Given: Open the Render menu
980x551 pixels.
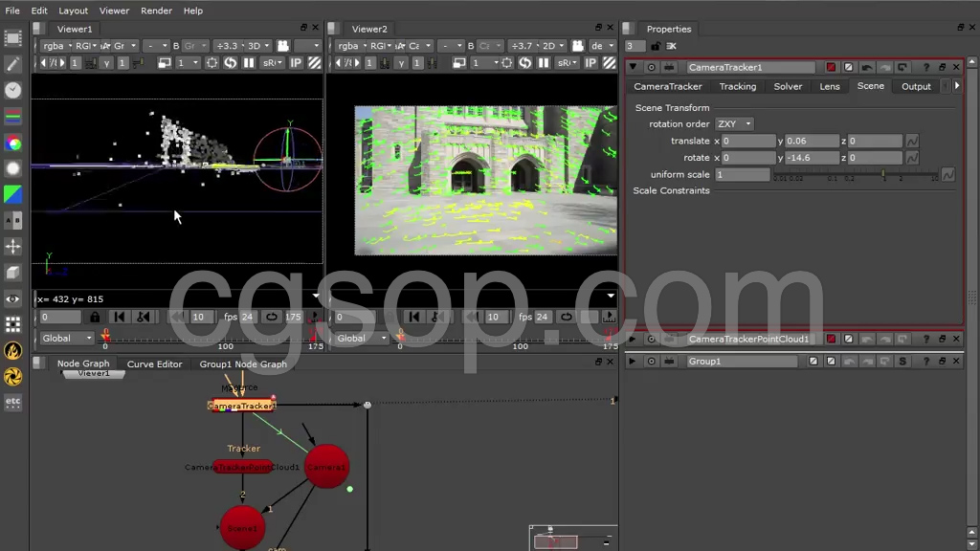Looking at the screenshot, I should (156, 11).
